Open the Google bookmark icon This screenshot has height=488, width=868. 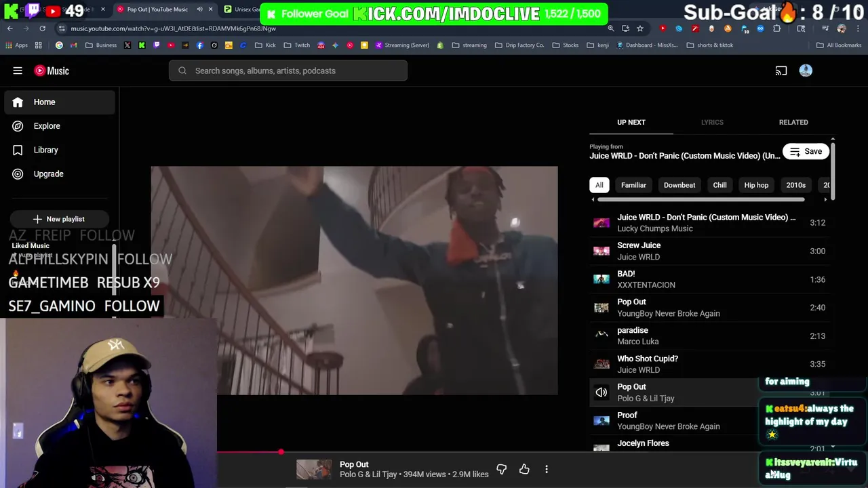(59, 45)
